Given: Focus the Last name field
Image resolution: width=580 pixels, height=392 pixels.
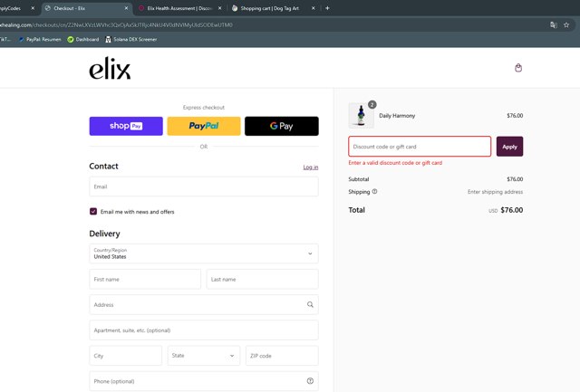Looking at the screenshot, I should pos(262,279).
